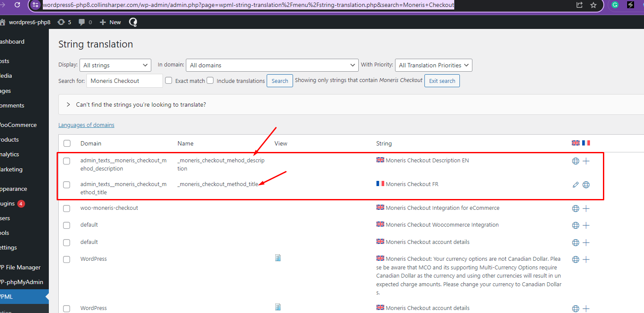The height and width of the screenshot is (313, 644).
Task: Open the In domain All domains dropdown
Action: tap(272, 65)
